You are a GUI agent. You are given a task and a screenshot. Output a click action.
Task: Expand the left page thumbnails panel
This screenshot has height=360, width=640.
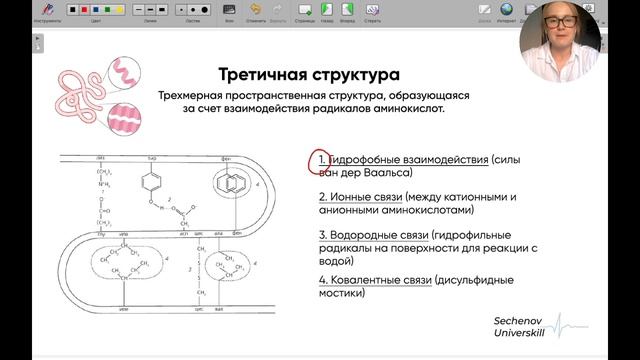coord(38,43)
